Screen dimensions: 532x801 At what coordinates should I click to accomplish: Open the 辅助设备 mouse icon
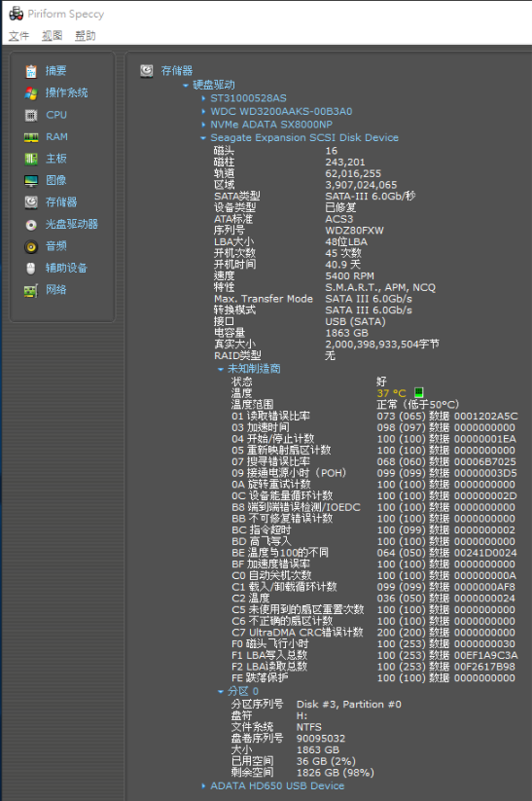31,269
